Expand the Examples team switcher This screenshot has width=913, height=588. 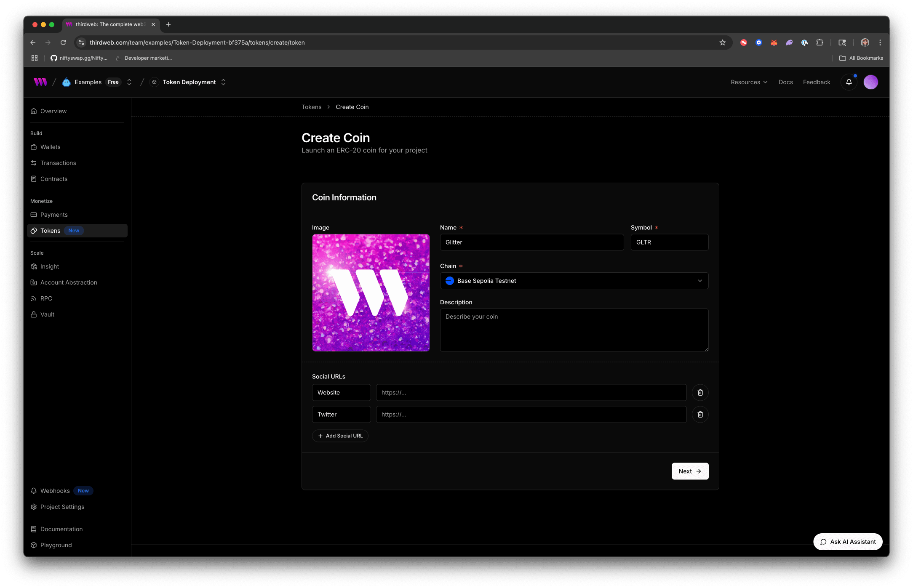[129, 82]
